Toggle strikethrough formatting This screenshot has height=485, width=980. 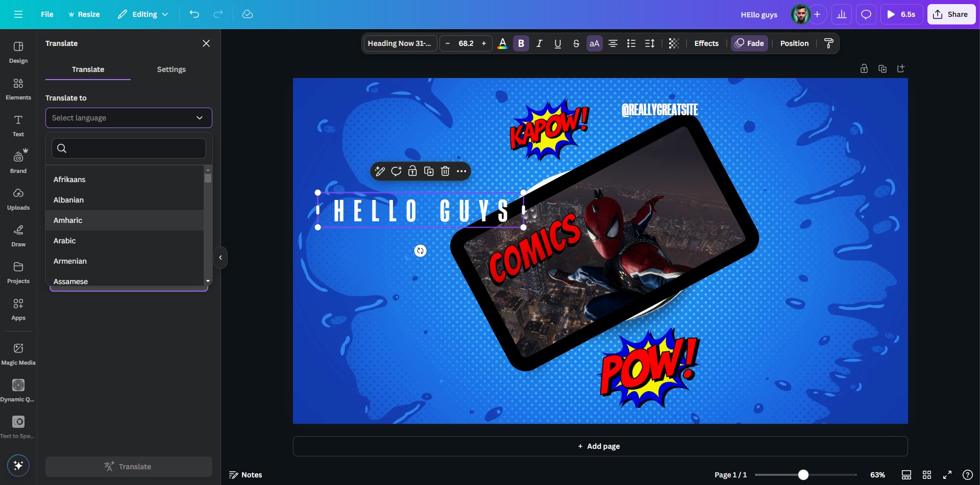coord(576,43)
